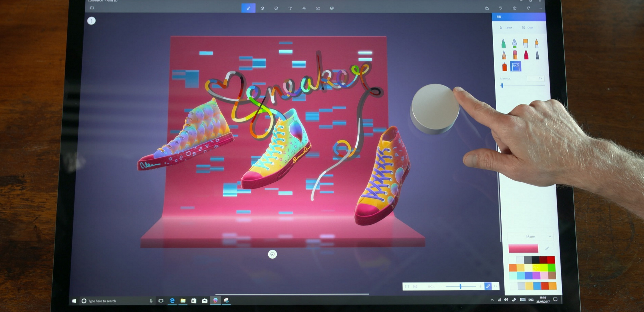Pick the pink Eraser tool
644x312 pixels.
tap(515, 55)
